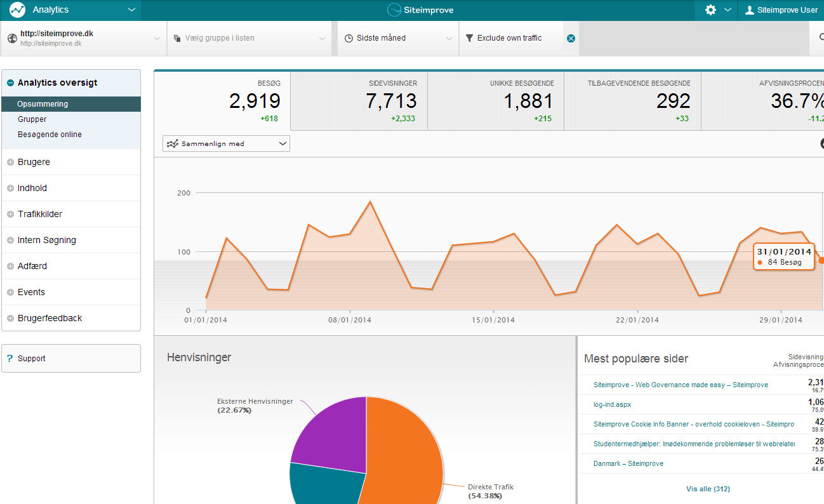The image size is (824, 504).
Task: Click the chart line icon in Sammenlign med
Action: pyautogui.click(x=172, y=144)
